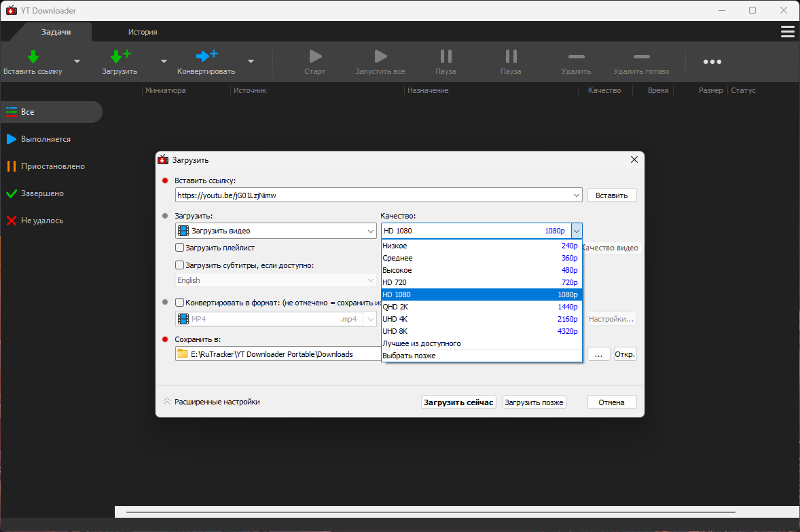Image resolution: width=800 pixels, height=532 pixels.
Task: Select Низкое 240p quality option
Action: (481, 246)
